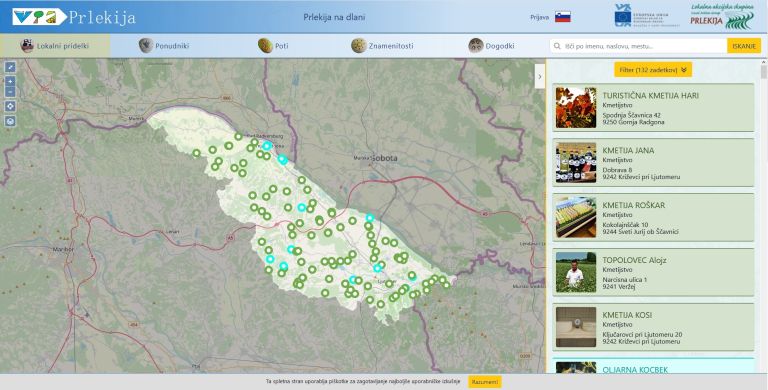Open Turistična kmetija Hari thumbnail
Image resolution: width=768 pixels, height=390 pixels.
tap(576, 108)
